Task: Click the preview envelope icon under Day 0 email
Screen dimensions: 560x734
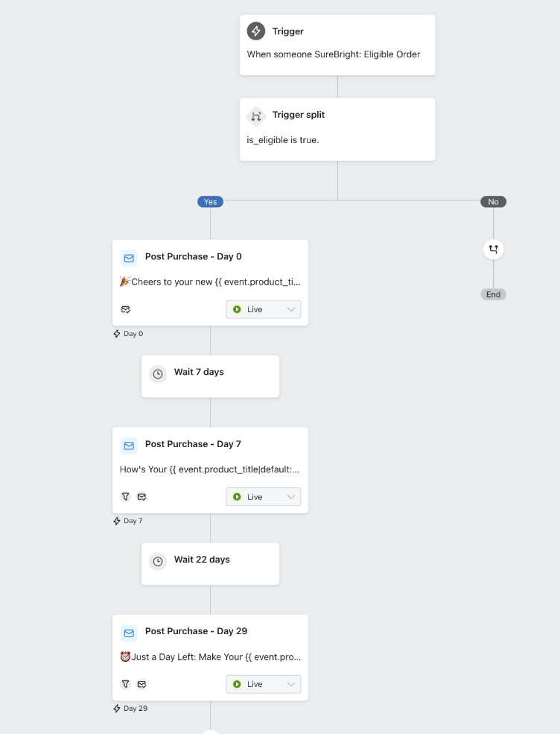Action: coord(126,309)
